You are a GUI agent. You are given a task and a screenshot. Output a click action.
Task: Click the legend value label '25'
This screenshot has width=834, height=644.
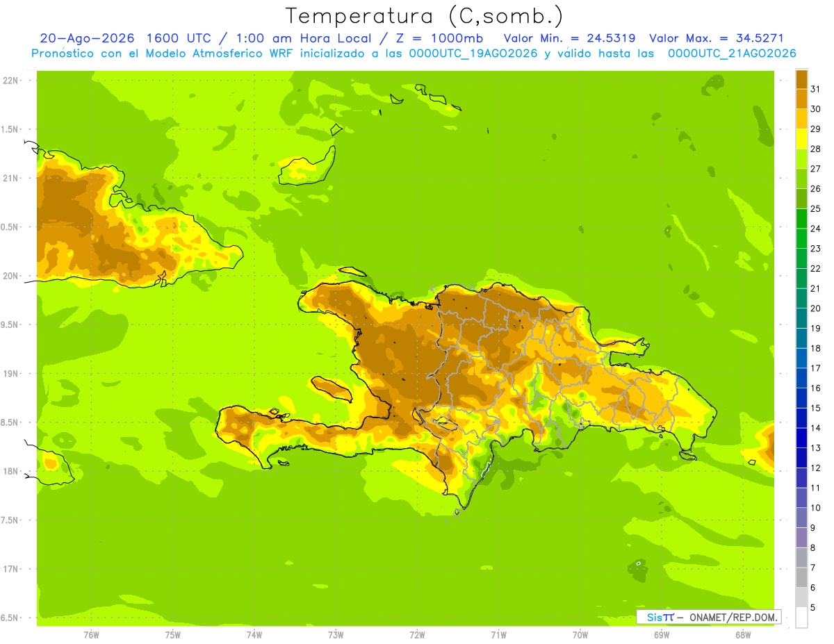(816, 208)
